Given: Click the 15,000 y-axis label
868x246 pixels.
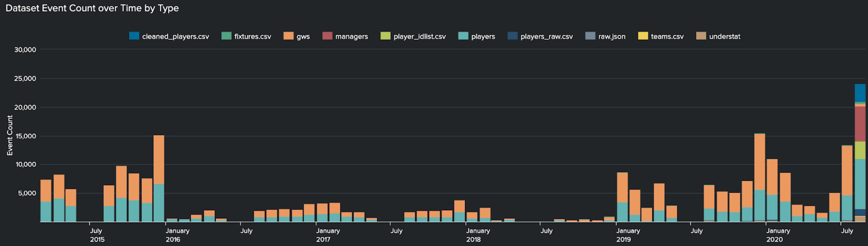Looking at the screenshot, I should click(x=25, y=136).
